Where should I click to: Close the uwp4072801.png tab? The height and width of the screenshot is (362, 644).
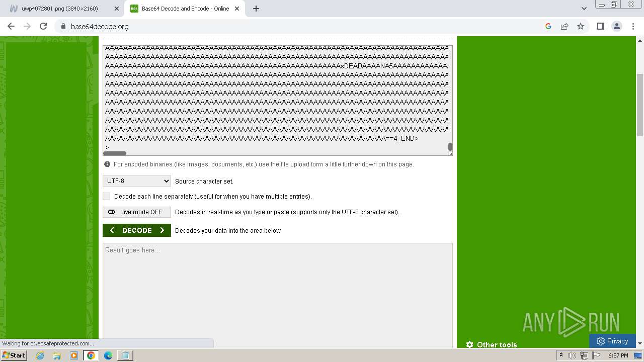point(117,9)
